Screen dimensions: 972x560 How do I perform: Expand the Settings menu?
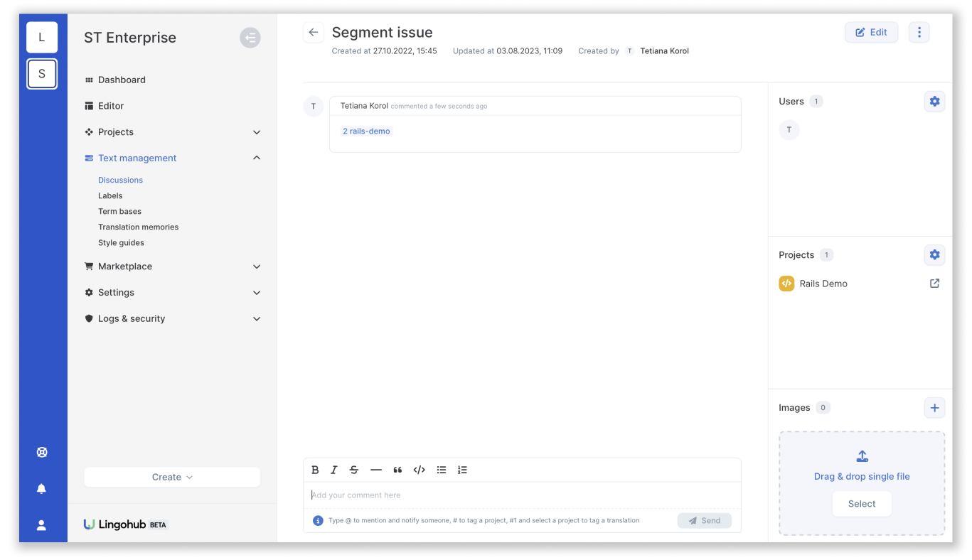(x=257, y=293)
